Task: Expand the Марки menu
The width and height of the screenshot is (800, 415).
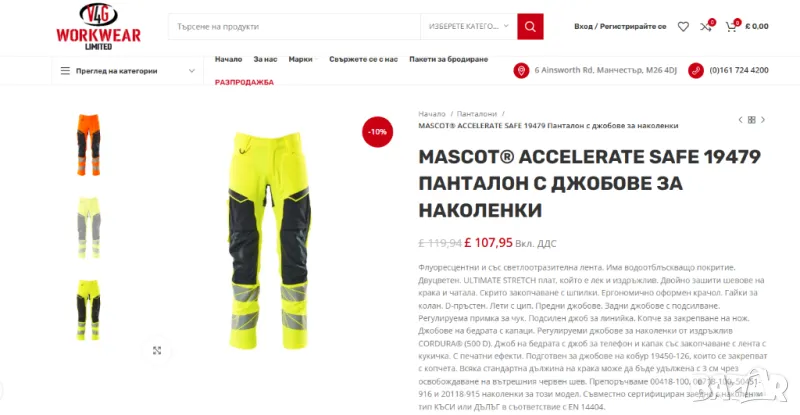Action: coord(303,59)
